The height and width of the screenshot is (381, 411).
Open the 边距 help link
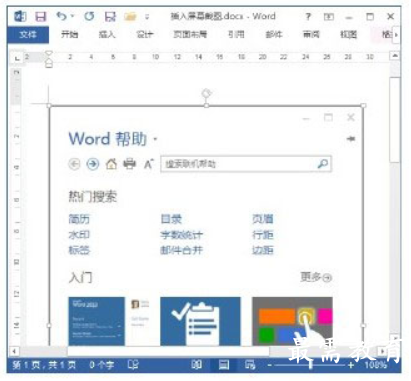click(x=263, y=250)
